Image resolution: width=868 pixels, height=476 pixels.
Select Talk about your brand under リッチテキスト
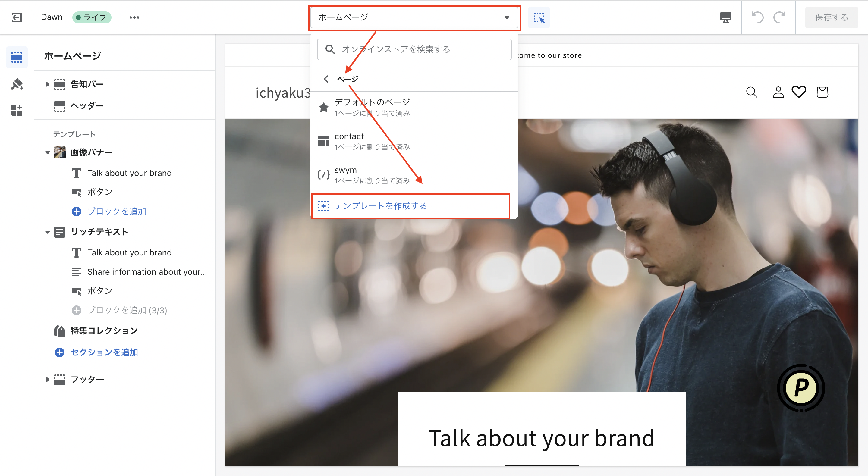[129, 253]
